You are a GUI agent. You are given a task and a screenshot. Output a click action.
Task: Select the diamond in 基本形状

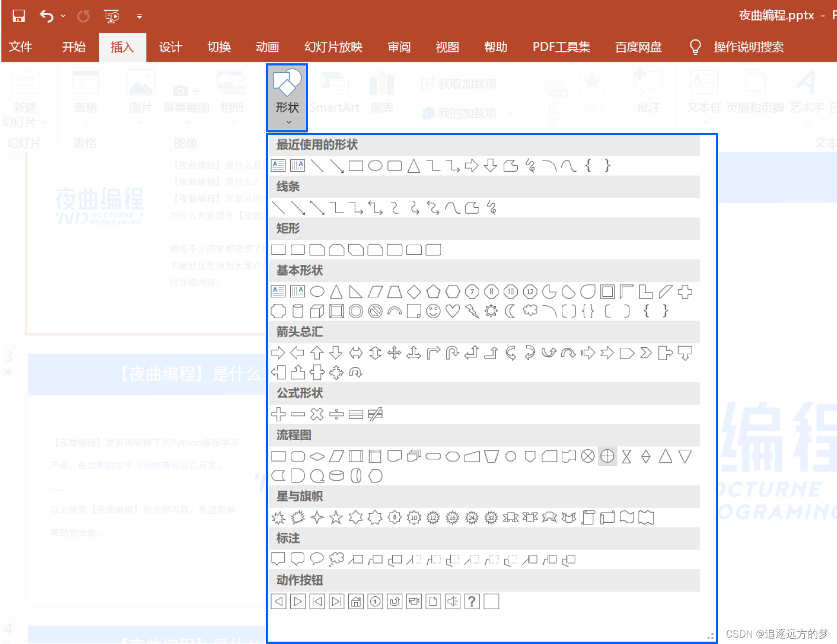point(414,292)
